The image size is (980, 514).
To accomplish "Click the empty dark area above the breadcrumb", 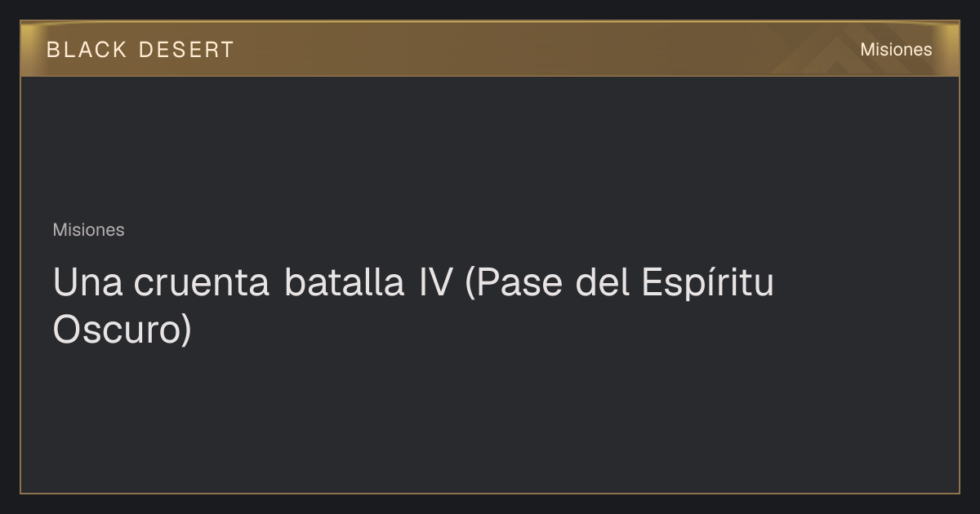I will pos(490,147).
